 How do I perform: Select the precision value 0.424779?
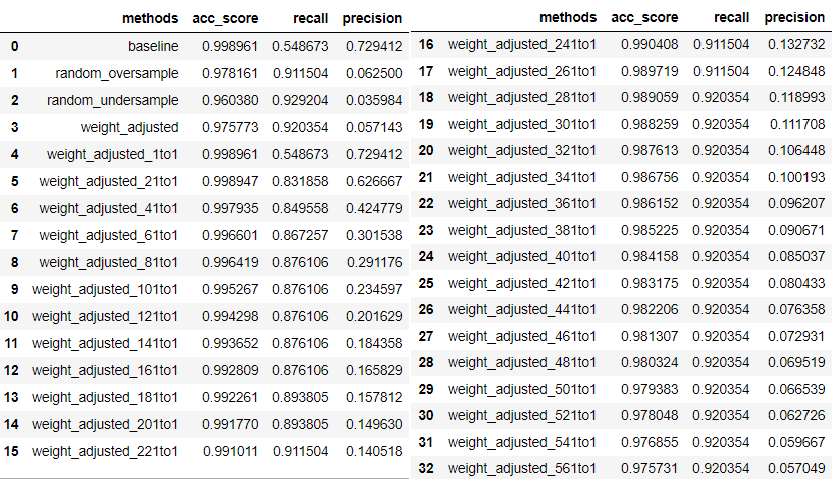[374, 209]
